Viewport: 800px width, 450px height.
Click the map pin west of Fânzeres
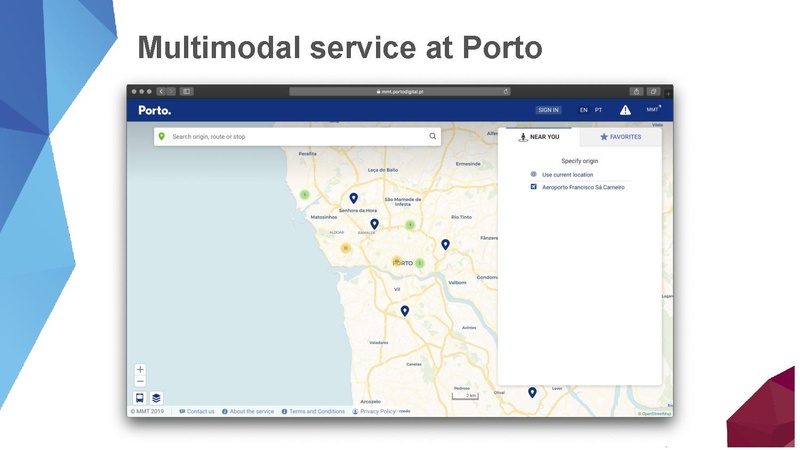click(x=445, y=244)
